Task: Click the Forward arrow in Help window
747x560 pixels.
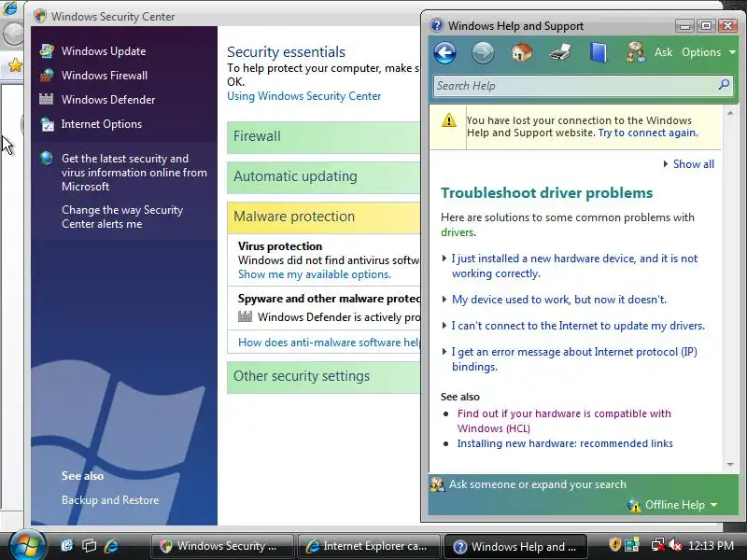Action: pyautogui.click(x=483, y=52)
